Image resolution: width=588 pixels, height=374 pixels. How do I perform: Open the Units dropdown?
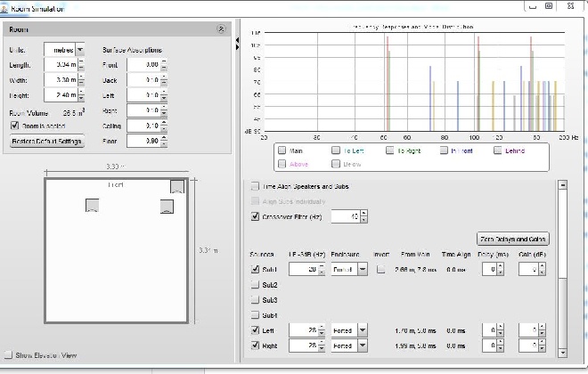80,50
